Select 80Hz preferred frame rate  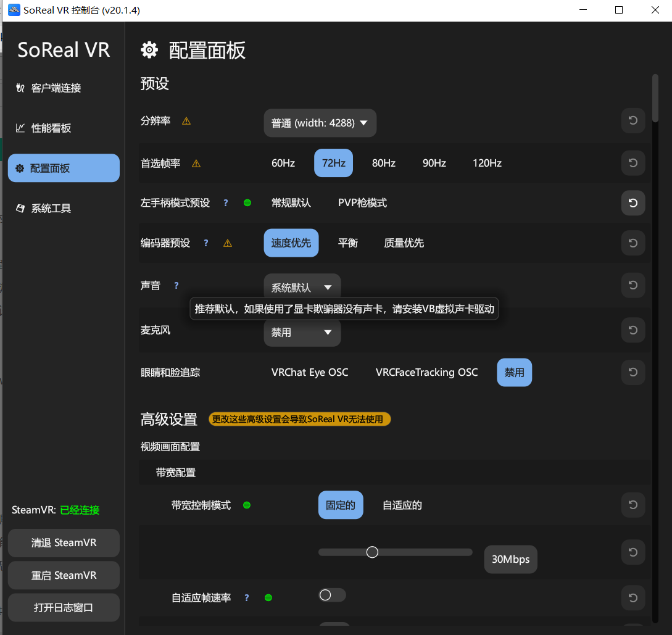click(x=384, y=163)
